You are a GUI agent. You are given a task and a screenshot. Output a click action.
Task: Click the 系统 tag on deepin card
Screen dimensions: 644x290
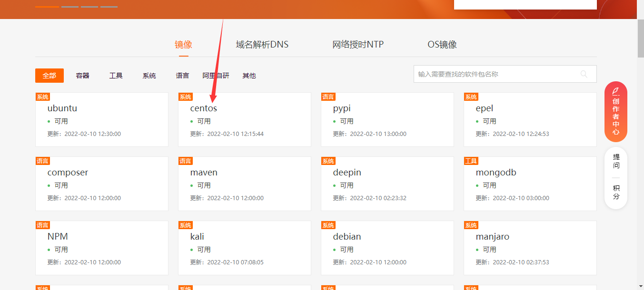pos(328,161)
